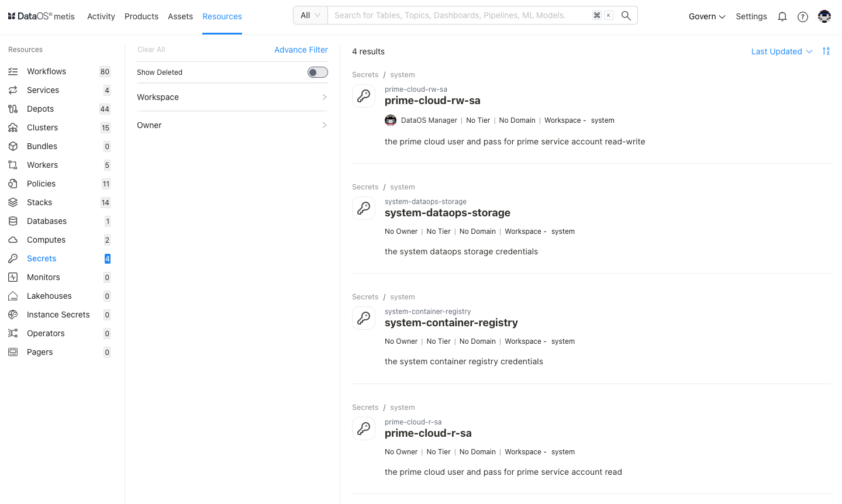The width and height of the screenshot is (842, 504).
Task: Click the Databases cylinder icon in sidebar
Action: pos(13,221)
